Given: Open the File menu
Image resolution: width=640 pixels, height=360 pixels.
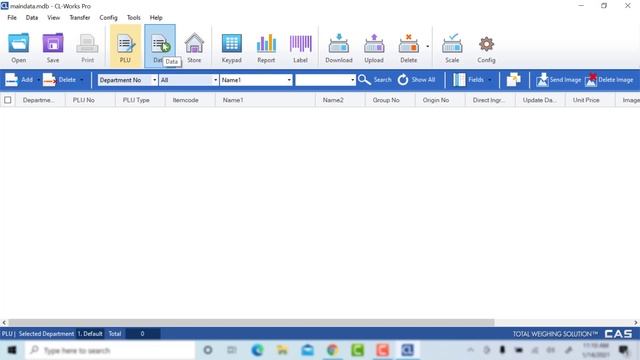Looking at the screenshot, I should click(x=12, y=18).
